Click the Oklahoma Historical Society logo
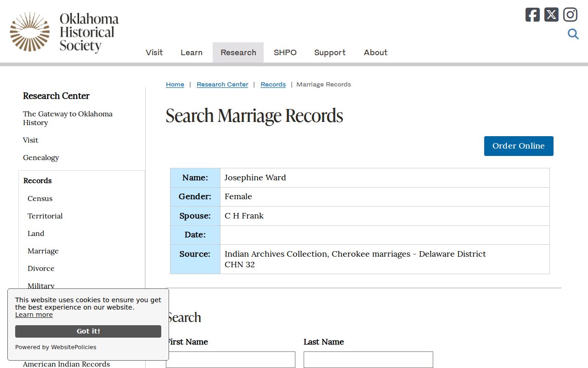The image size is (588, 368). tap(64, 32)
